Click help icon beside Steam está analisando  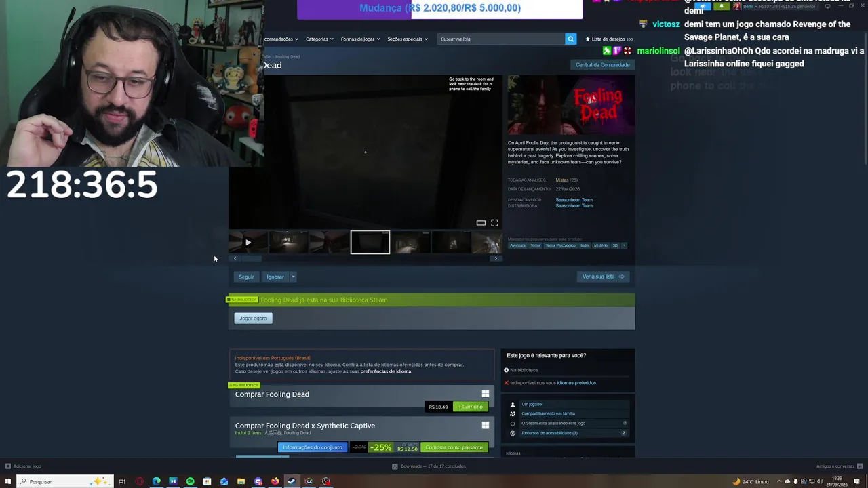coord(624,423)
